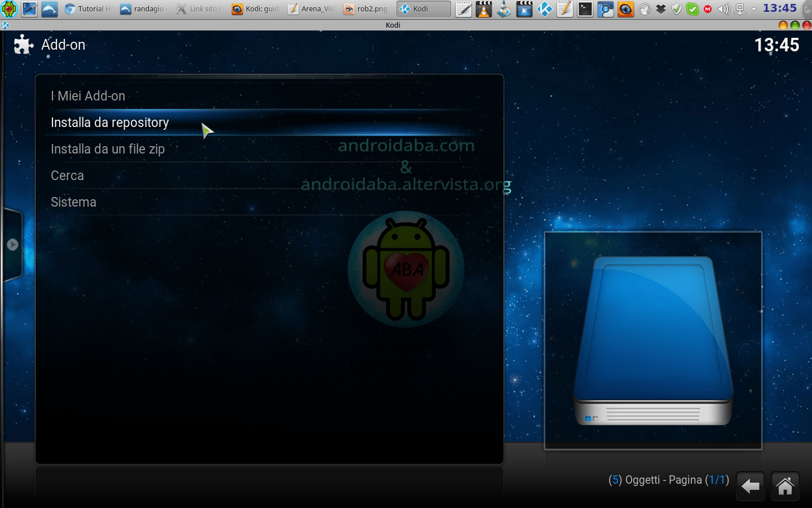
Task: Launch Chromium browser panel icon
Action: pyautogui.click(x=606, y=8)
